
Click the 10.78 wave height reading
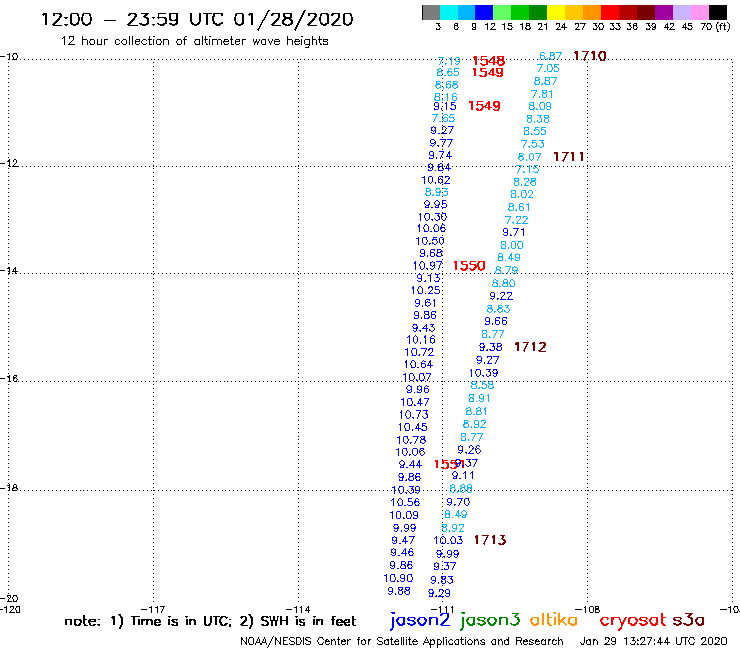411,439
